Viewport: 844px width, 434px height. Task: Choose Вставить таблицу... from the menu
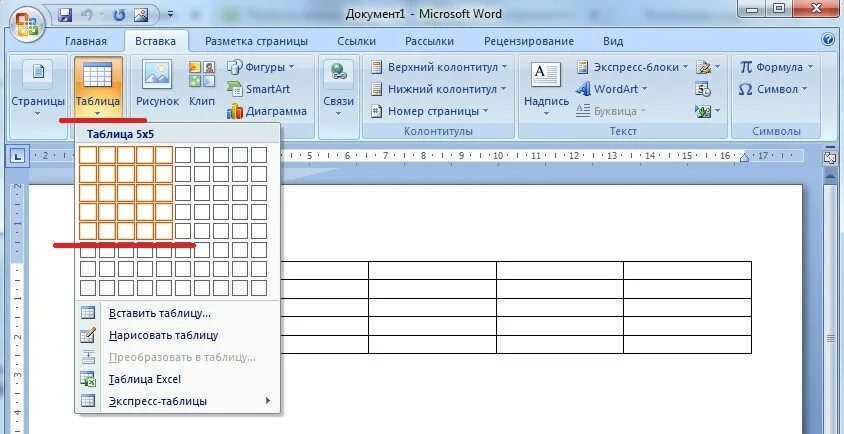178,313
